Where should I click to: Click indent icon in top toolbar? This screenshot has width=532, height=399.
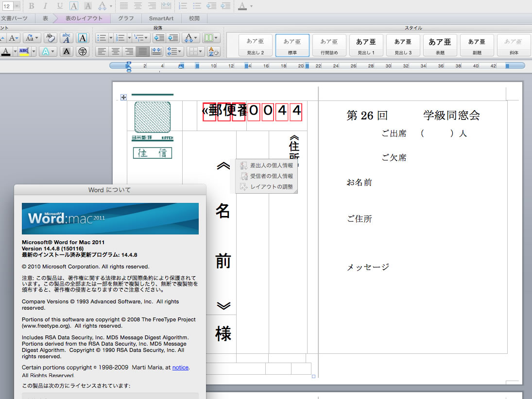tap(225, 6)
